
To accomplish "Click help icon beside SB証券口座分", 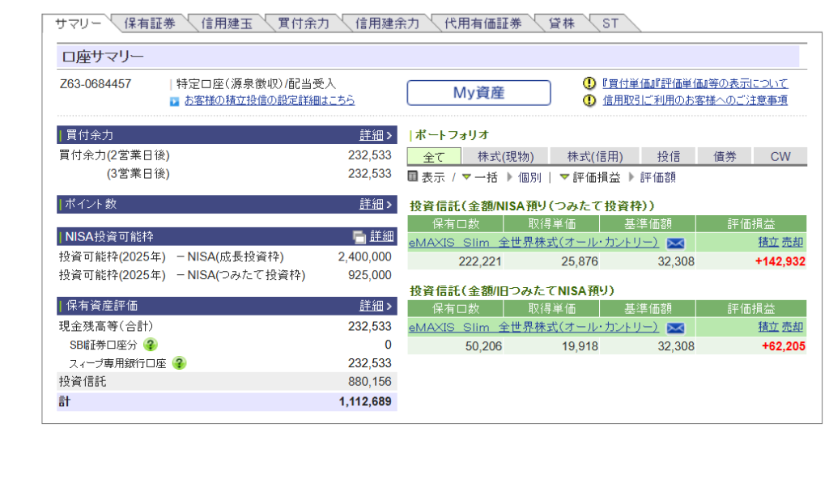I will coord(151,345).
